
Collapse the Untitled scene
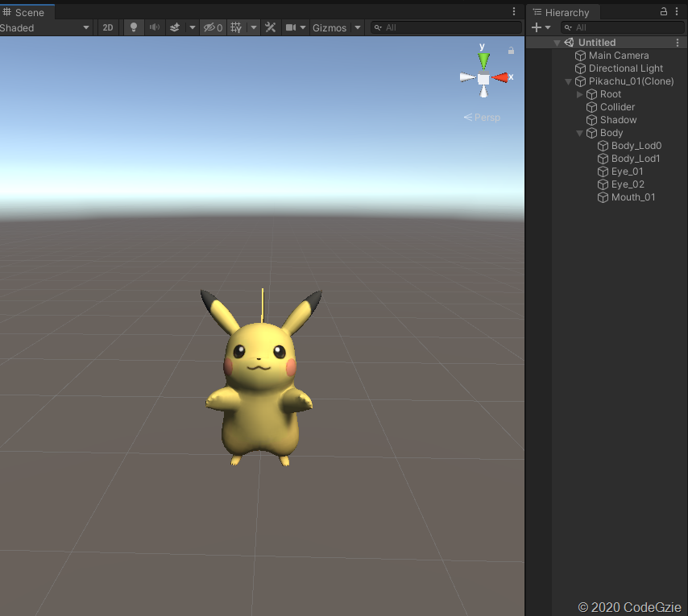[x=557, y=43]
